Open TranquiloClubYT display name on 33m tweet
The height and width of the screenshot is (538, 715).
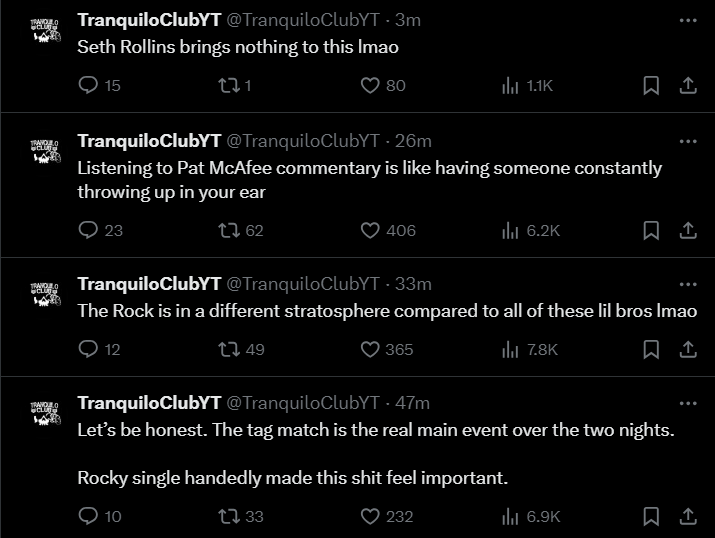[x=149, y=284]
